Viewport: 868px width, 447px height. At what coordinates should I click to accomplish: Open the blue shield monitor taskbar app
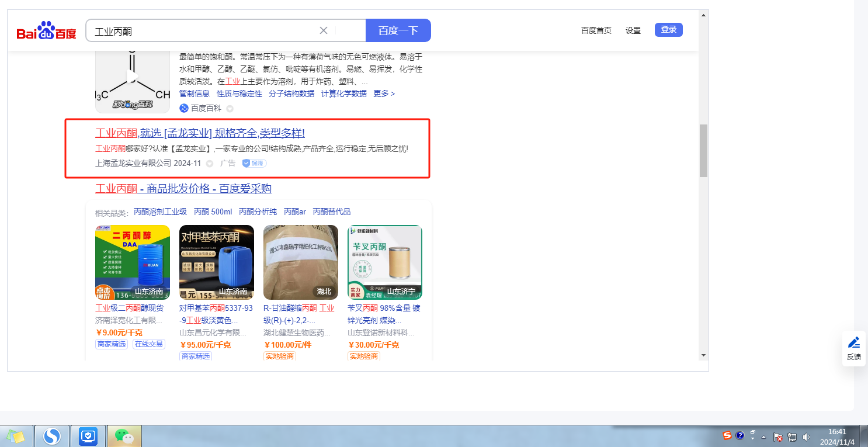88,436
